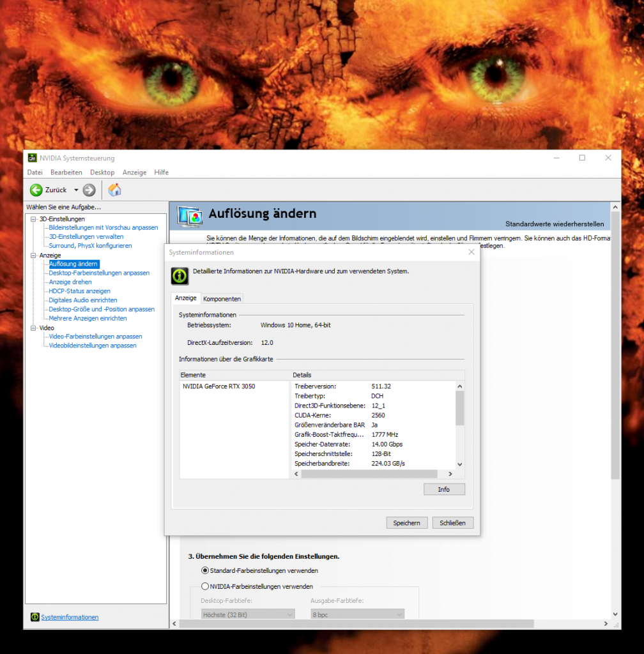Viewport: 644px width, 654px height.
Task: Open Desktop-Größe und -Position anpassen
Action: 102,309
